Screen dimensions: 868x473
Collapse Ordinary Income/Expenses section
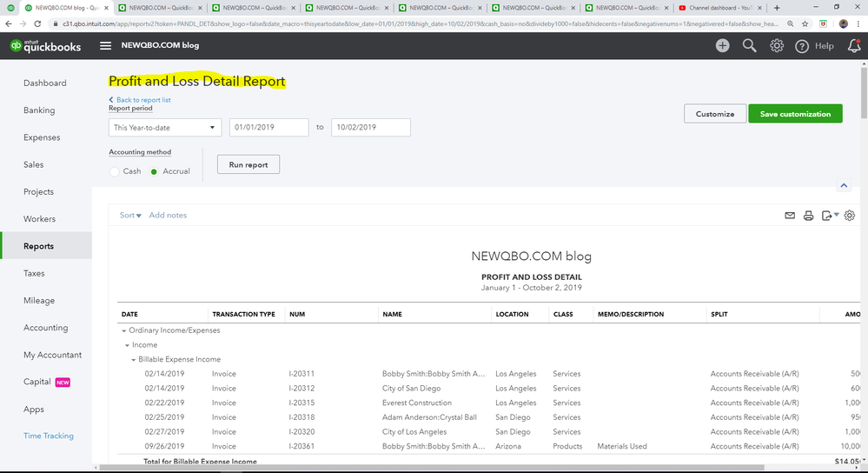pyautogui.click(x=124, y=330)
